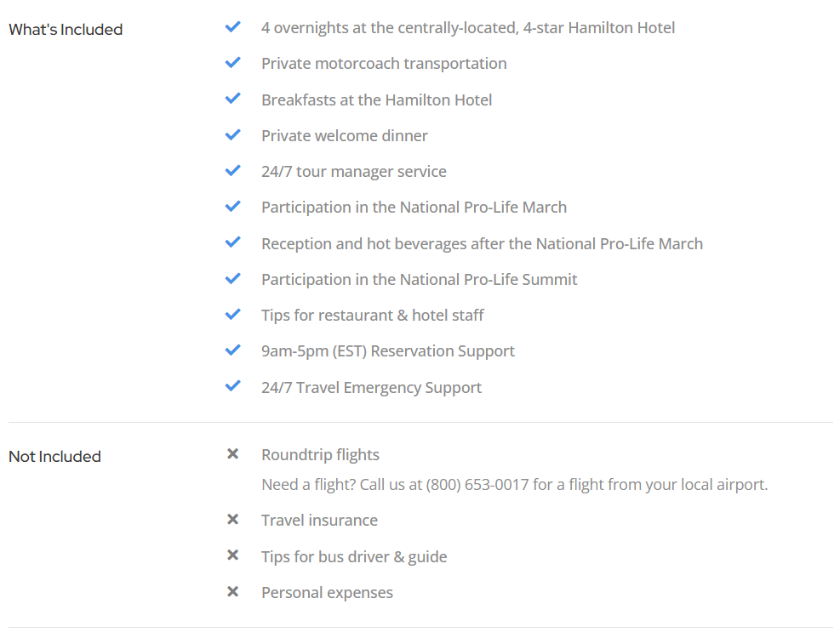The image size is (840, 638).
Task: Click checkmark beside Tips for restaurant & hotel staff
Action: click(232, 315)
